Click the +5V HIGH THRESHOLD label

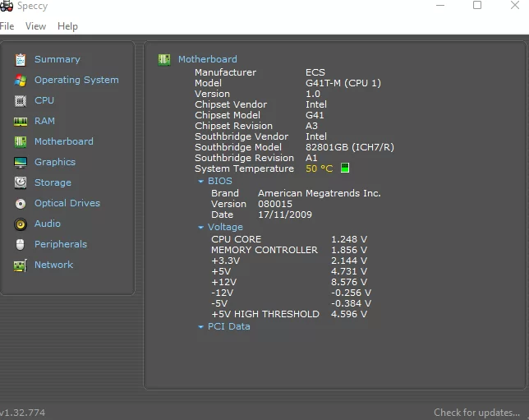tap(265, 314)
